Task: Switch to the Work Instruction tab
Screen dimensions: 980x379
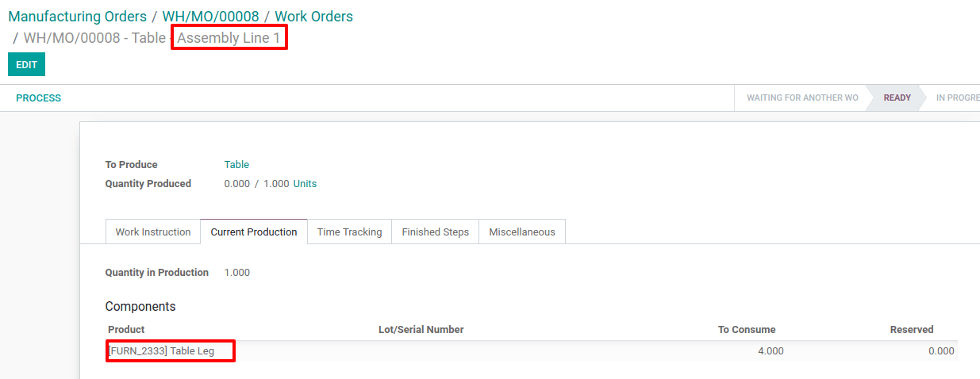Action: tap(153, 232)
